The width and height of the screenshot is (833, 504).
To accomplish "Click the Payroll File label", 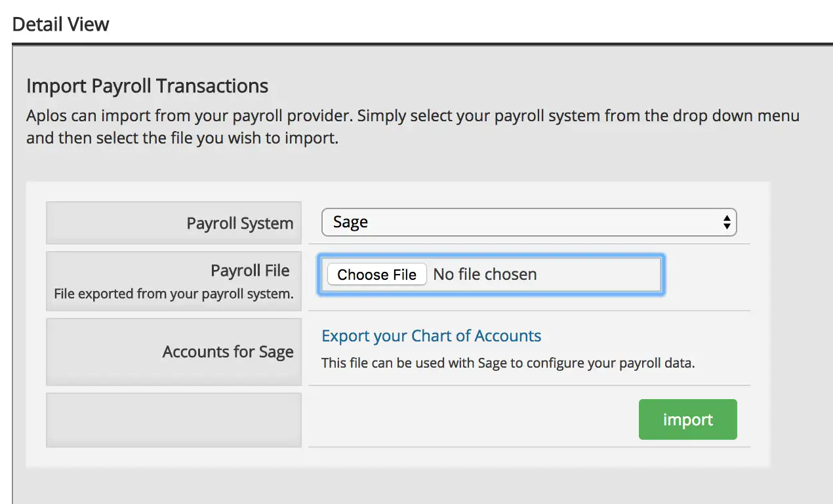I will (x=250, y=271).
